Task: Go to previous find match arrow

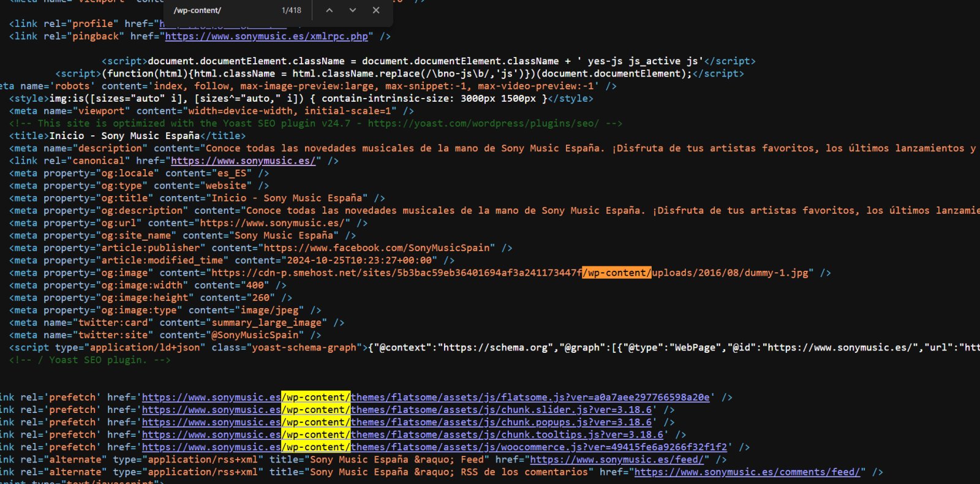Action: click(330, 10)
